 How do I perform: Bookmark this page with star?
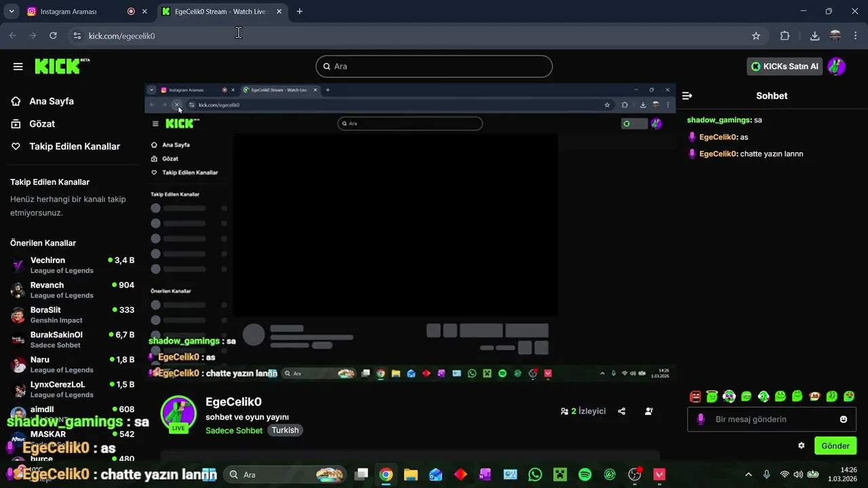click(x=756, y=36)
